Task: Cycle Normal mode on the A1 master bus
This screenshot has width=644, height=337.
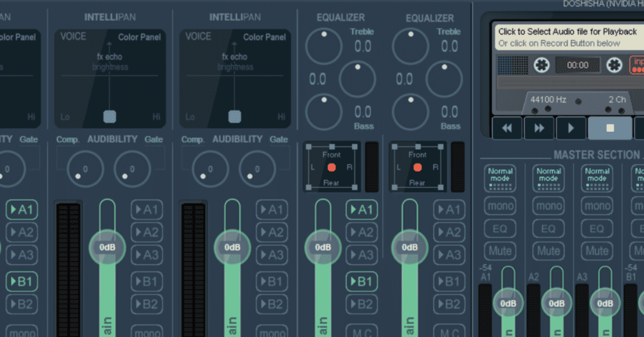Action: [x=500, y=179]
